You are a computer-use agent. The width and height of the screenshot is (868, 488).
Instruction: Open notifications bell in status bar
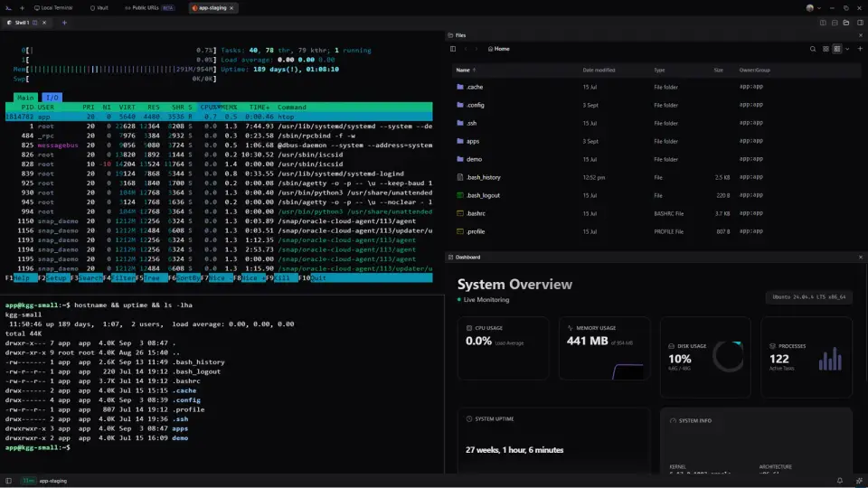[840, 481]
